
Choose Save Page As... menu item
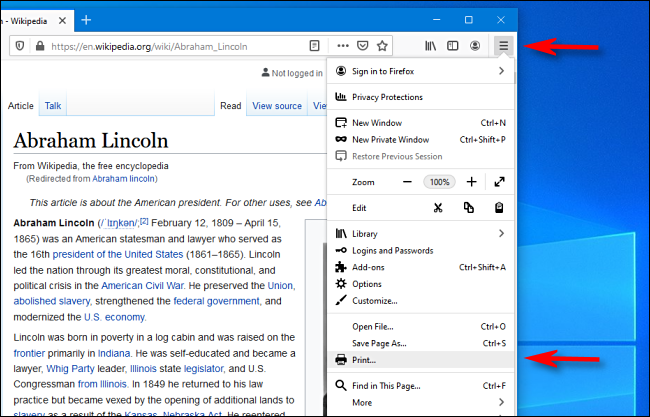(x=421, y=343)
